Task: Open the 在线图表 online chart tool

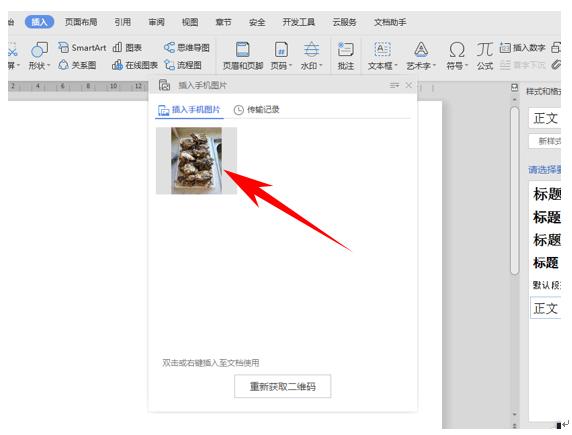Action: tap(135, 65)
